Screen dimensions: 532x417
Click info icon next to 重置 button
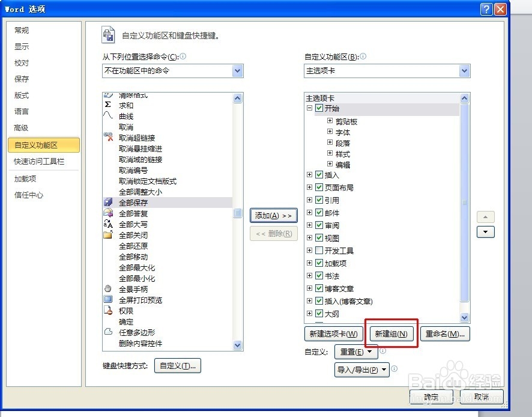[382, 351]
